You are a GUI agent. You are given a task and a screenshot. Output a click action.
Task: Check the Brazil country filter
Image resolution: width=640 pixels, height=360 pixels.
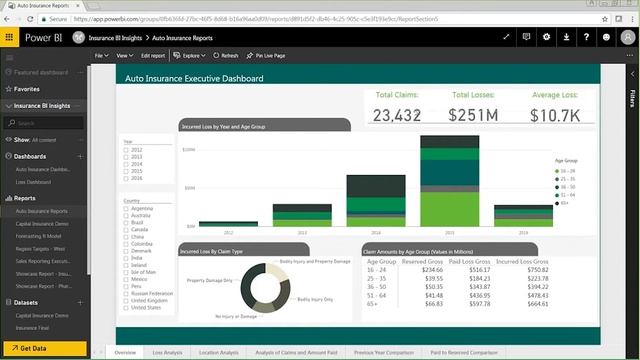click(x=126, y=223)
